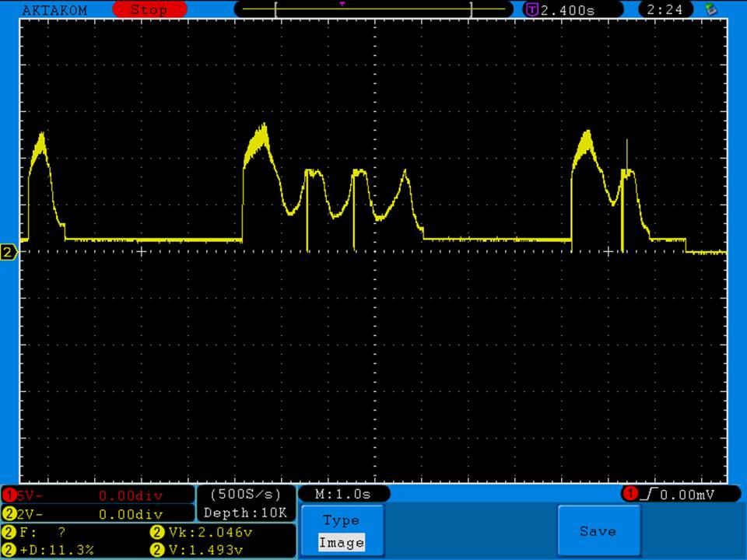Viewport: 747px width, 560px height.
Task: Click the AKTAKOM brand label
Action: point(54,10)
